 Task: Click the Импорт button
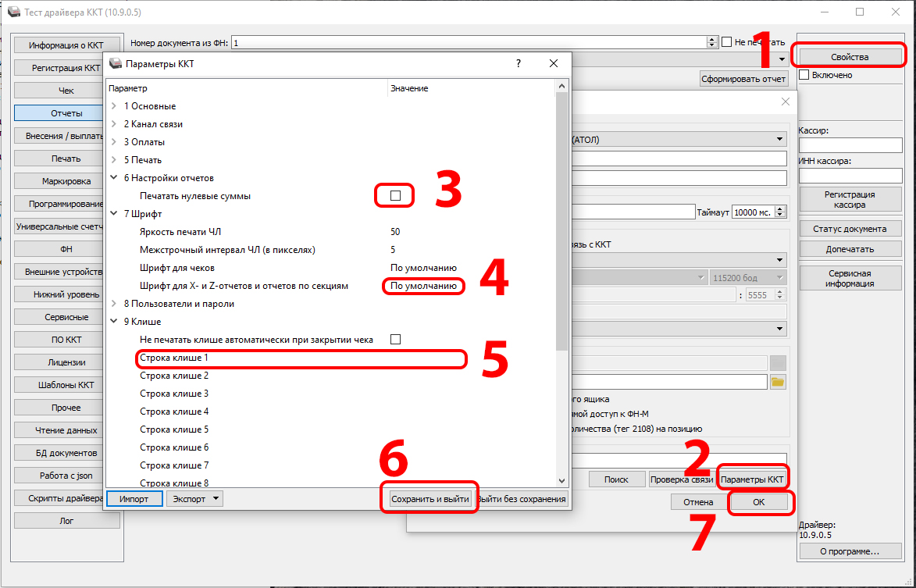(134, 498)
